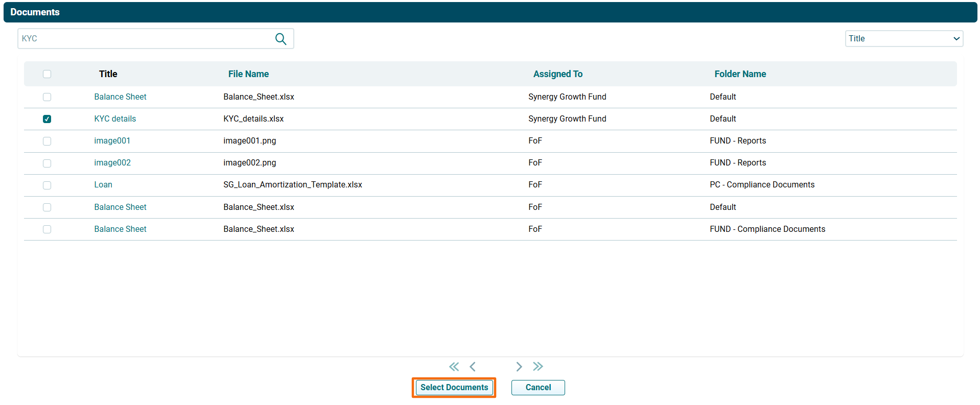This screenshot has height=405, width=980.
Task: Check the Loan document checkbox
Action: [x=47, y=185]
